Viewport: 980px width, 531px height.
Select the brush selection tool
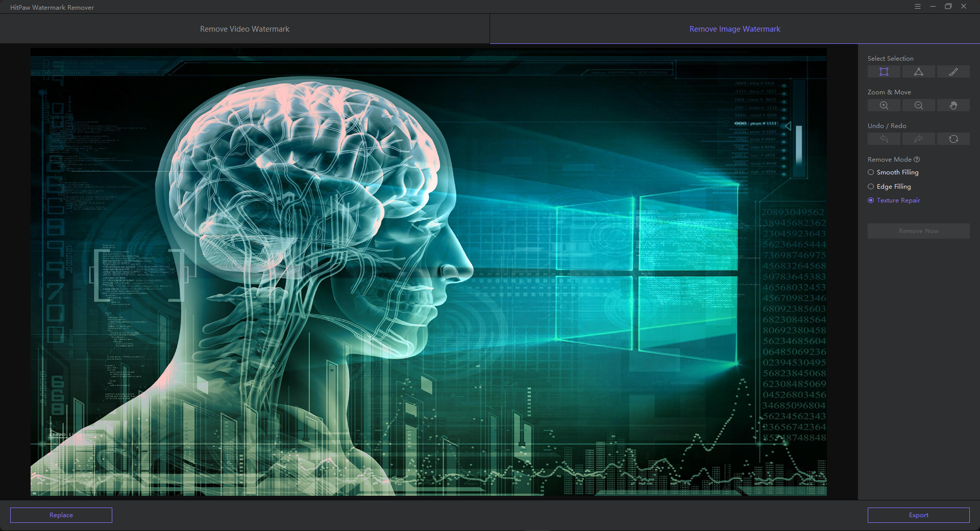pos(953,72)
